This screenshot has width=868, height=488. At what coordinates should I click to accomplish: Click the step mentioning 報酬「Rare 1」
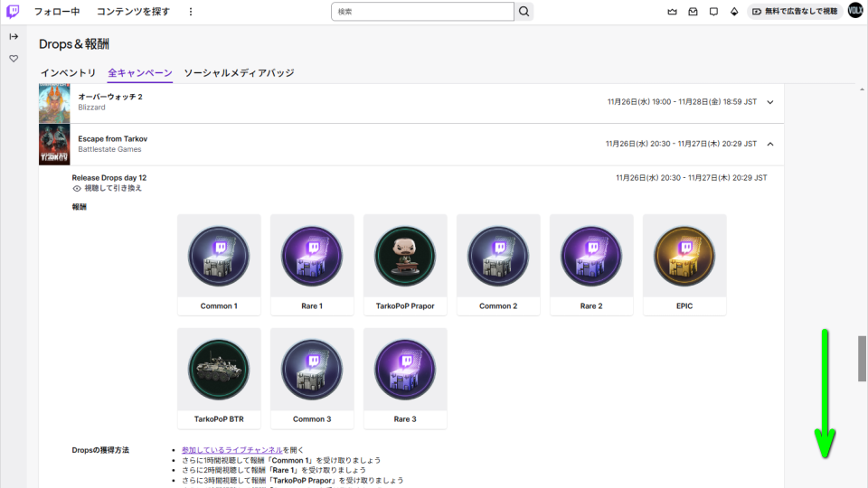click(273, 470)
